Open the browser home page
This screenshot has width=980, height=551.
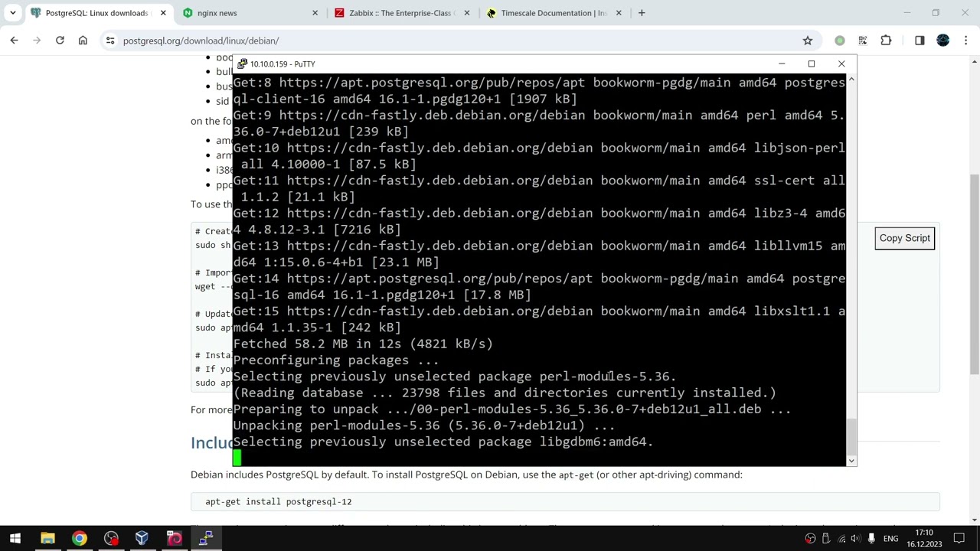(83, 41)
